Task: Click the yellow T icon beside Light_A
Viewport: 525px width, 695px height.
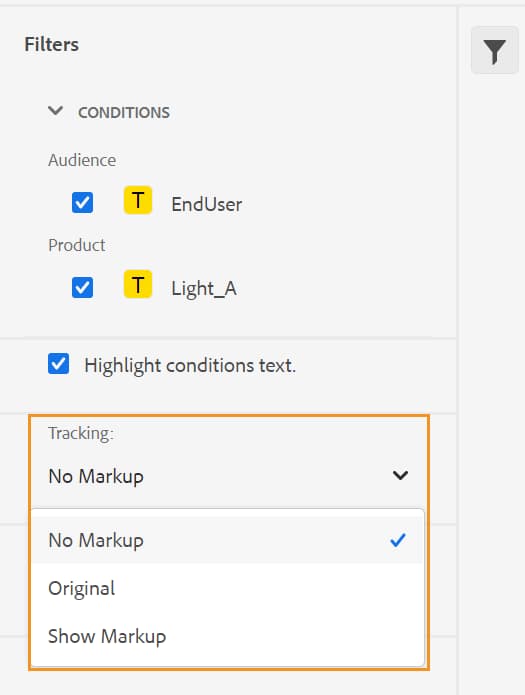Action: point(138,284)
